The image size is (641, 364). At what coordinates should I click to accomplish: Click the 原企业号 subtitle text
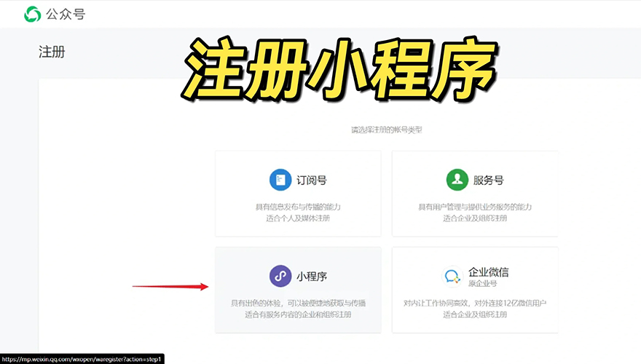pos(483,283)
